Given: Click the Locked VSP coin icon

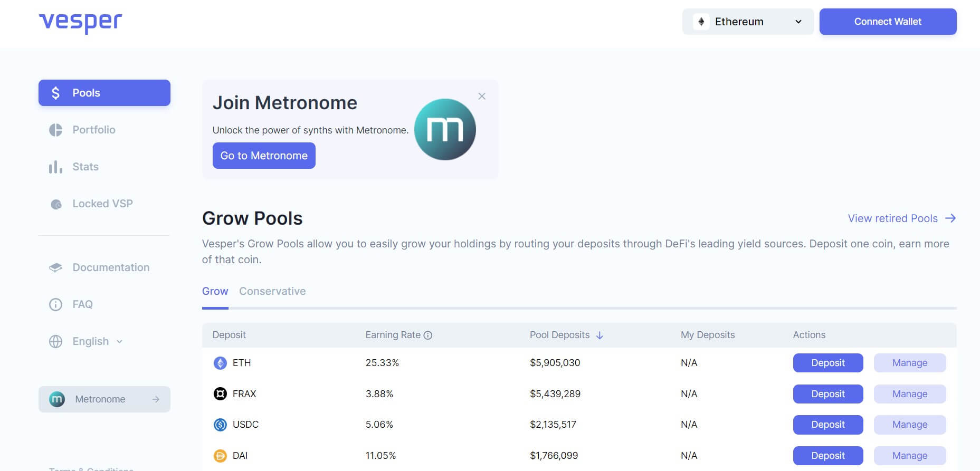Looking at the screenshot, I should tap(56, 204).
